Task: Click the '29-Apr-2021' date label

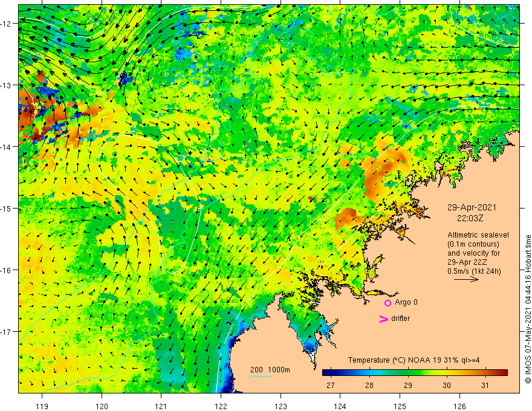Action: [472, 207]
